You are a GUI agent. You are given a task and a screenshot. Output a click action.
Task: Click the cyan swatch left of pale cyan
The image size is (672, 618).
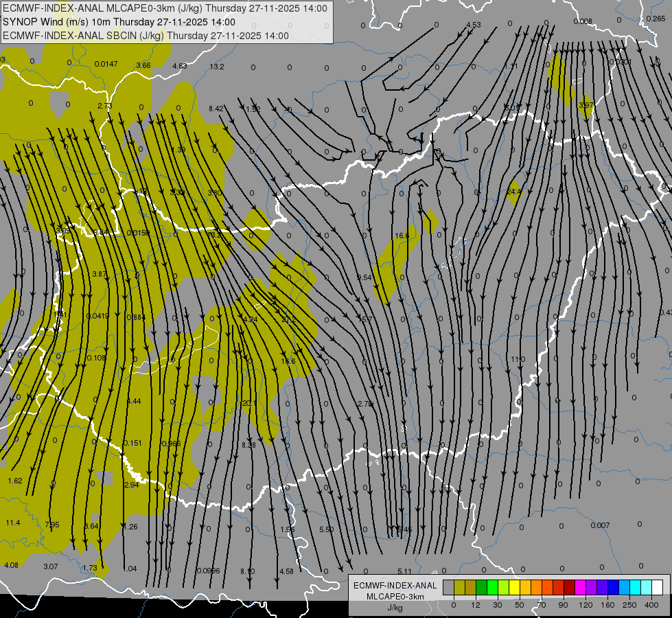(x=635, y=587)
